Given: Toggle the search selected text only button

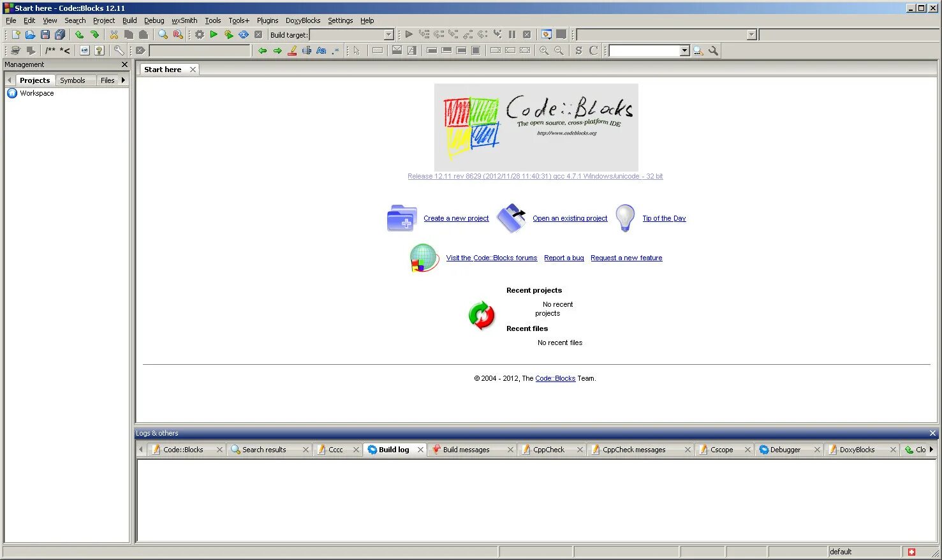Looking at the screenshot, I should [x=307, y=50].
